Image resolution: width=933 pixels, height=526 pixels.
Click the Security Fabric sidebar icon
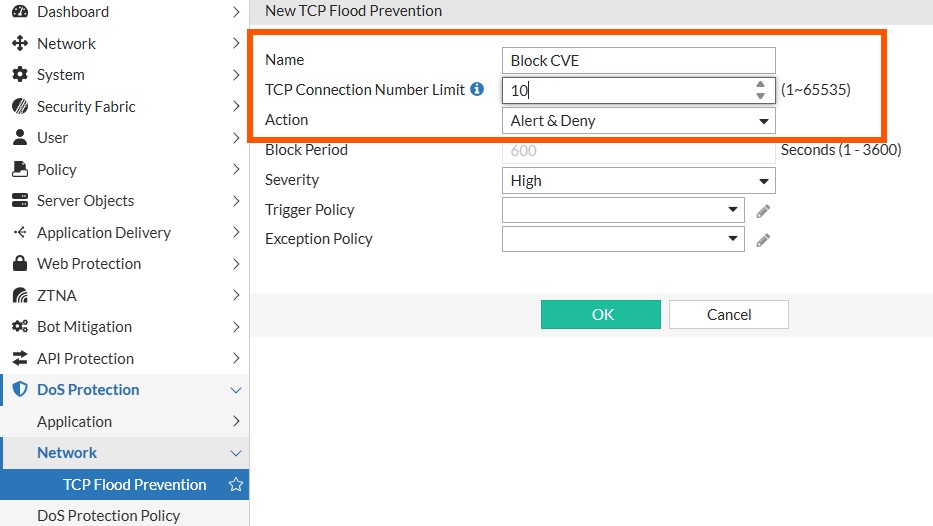20,107
